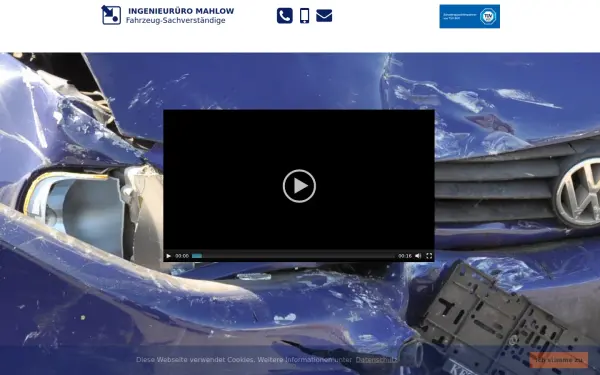Enter fullscreen video mode
This screenshot has width=600, height=375.
[429, 256]
